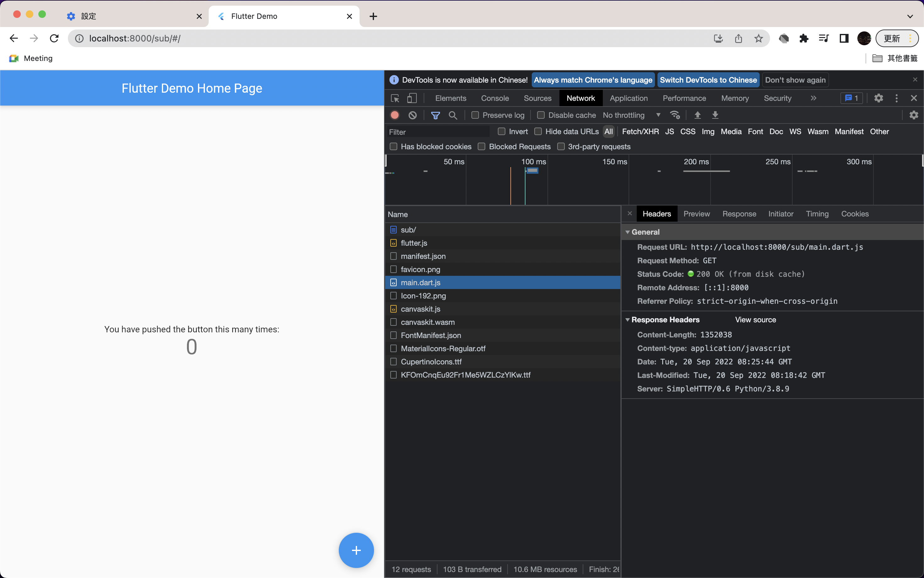
Task: Enable Preserve log
Action: [476, 115]
